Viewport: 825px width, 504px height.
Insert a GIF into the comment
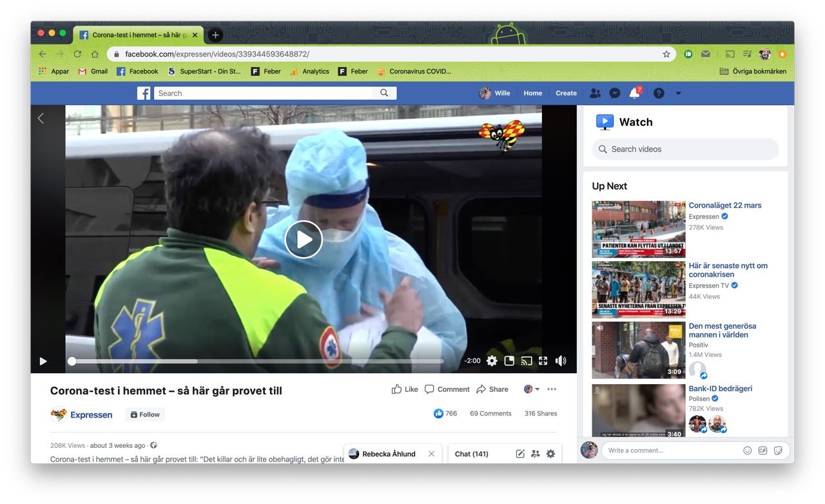(x=763, y=450)
